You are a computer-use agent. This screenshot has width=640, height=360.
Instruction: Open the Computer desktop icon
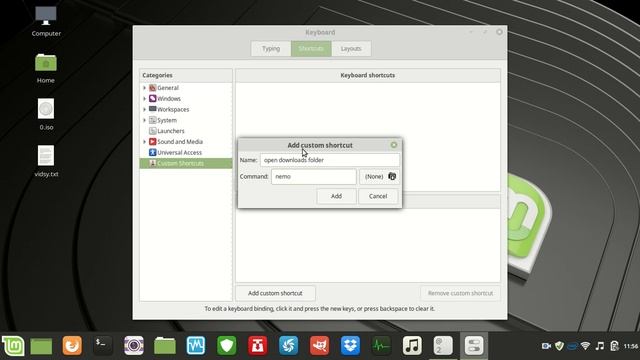(46, 21)
